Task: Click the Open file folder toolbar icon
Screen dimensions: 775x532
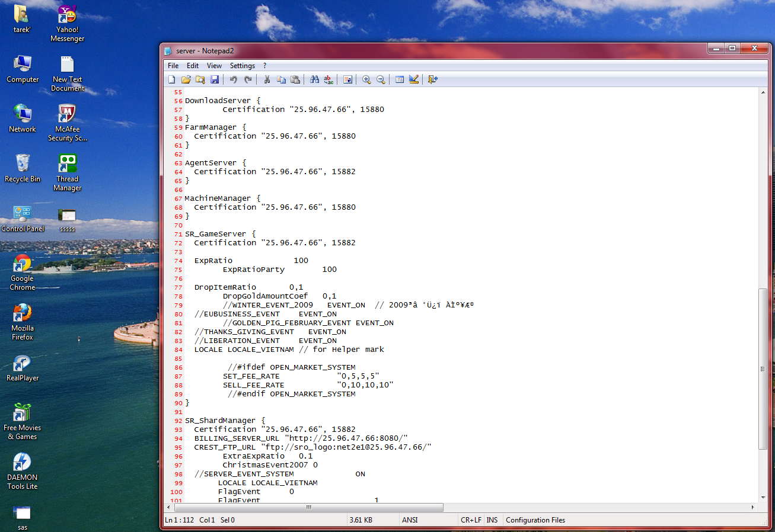Action: (186, 79)
